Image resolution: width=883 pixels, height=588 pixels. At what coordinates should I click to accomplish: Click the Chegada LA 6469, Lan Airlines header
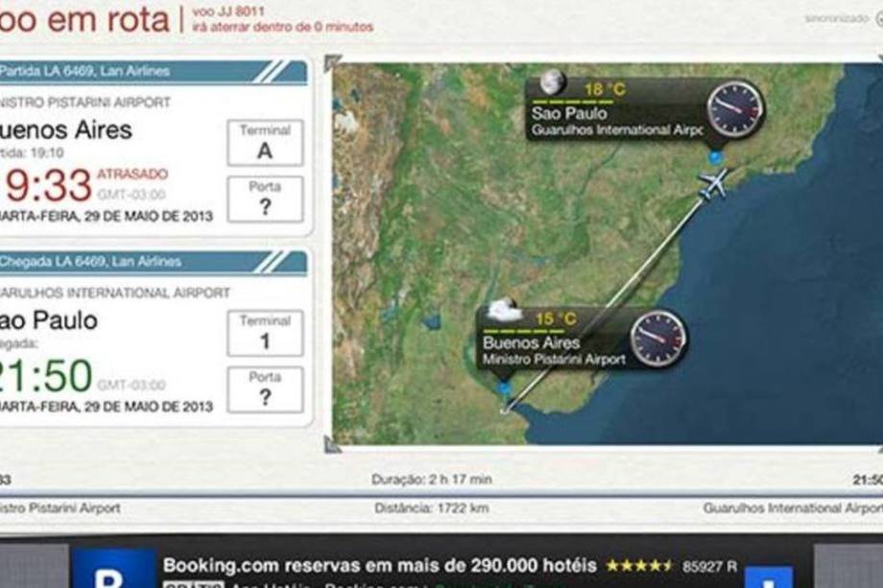coord(154,262)
